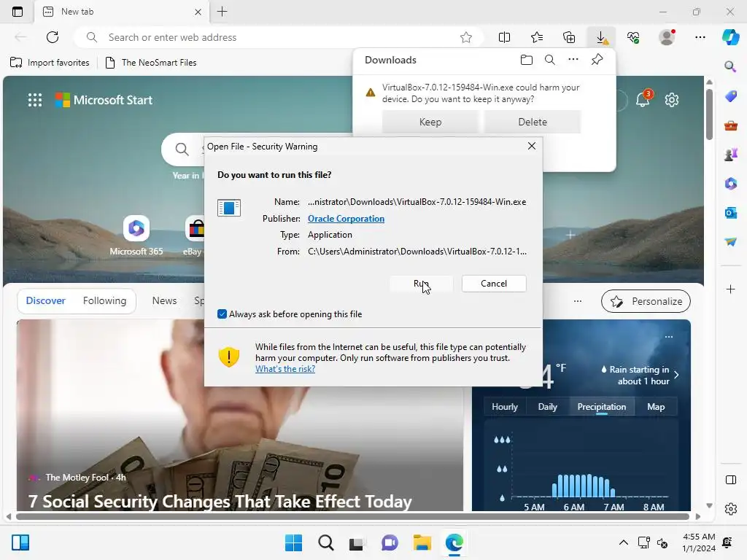The image size is (747, 560).
Task: Open sidebar Outlook icon
Action: [x=730, y=212]
